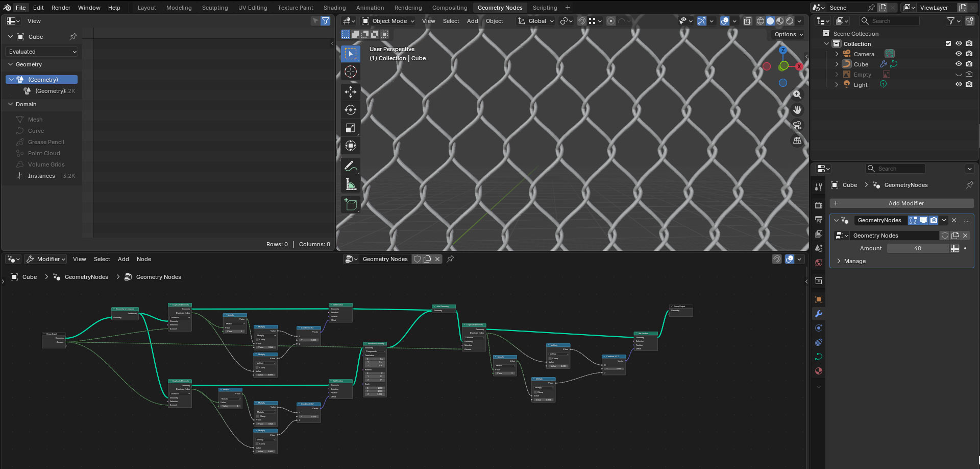Select the Move tool in viewport toolbar
This screenshot has width=980, height=469.
click(x=350, y=92)
